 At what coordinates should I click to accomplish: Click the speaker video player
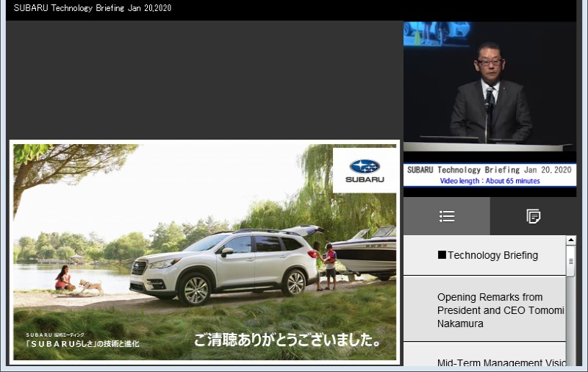click(490, 87)
